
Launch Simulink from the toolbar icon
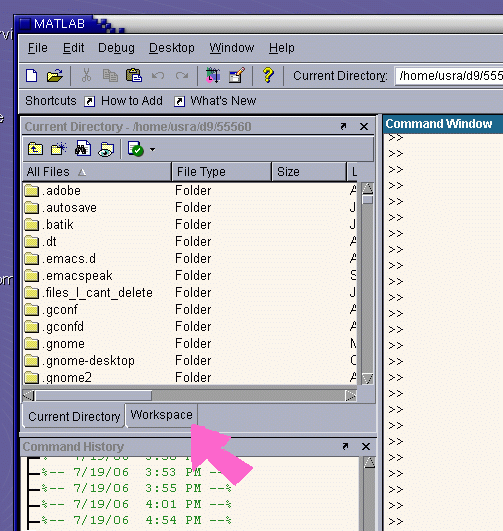213,75
